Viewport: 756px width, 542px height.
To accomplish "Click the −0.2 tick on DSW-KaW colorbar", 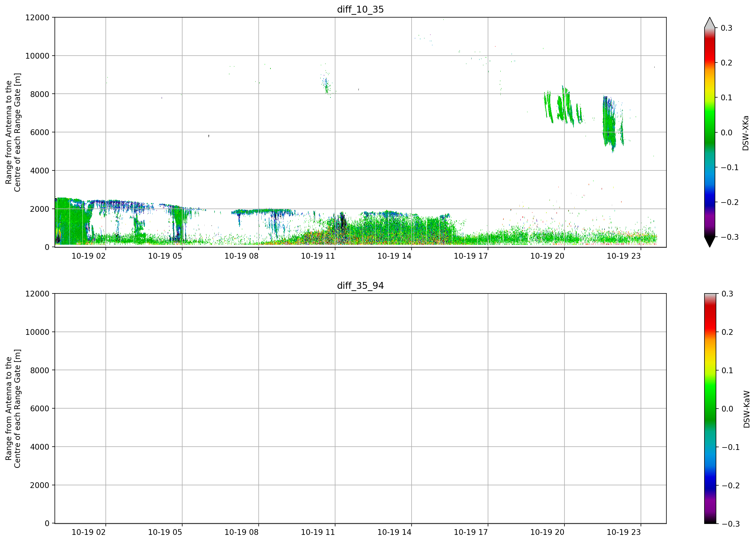I will (x=731, y=485).
